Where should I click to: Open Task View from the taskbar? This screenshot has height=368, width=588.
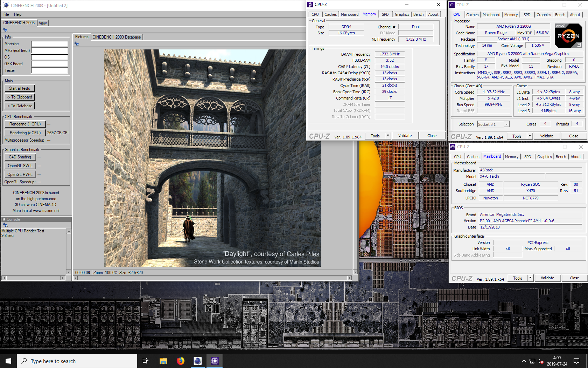146,361
